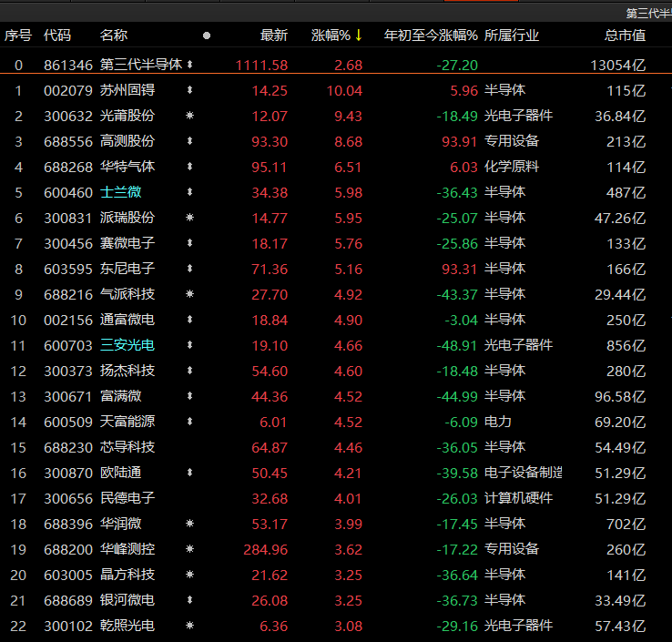Open stock 扬杰科技
The width and height of the screenshot is (672, 642).
point(127,371)
